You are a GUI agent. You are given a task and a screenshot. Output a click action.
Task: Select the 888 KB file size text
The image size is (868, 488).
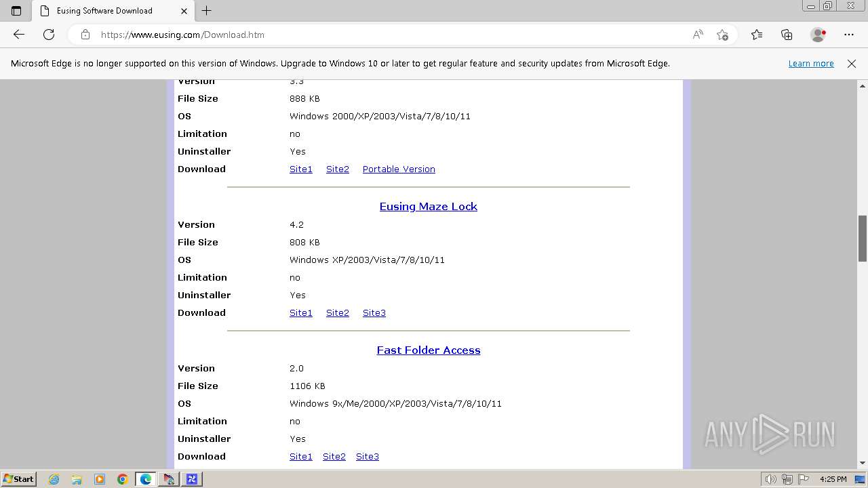tap(304, 99)
